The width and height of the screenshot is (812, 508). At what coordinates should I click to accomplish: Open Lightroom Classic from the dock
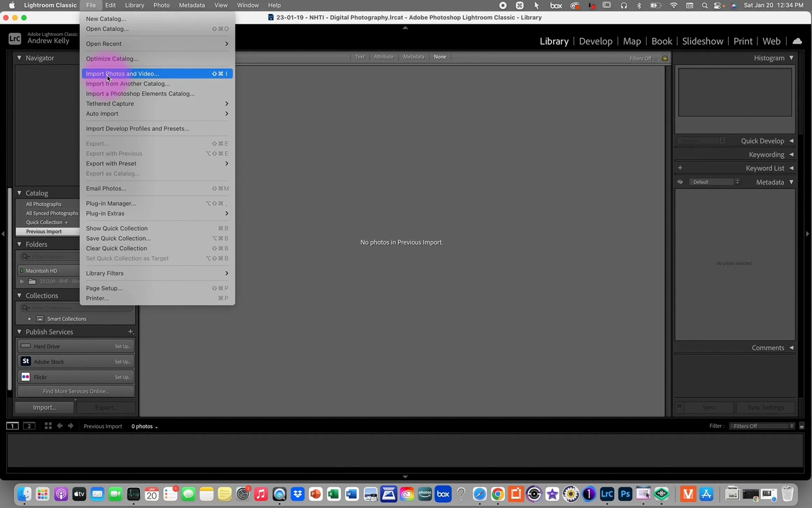pyautogui.click(x=607, y=494)
